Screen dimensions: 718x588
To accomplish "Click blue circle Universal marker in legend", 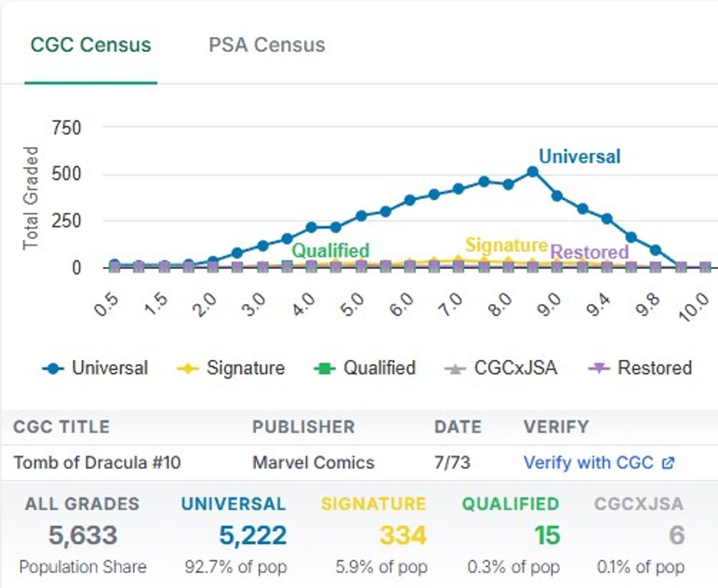I will (53, 369).
